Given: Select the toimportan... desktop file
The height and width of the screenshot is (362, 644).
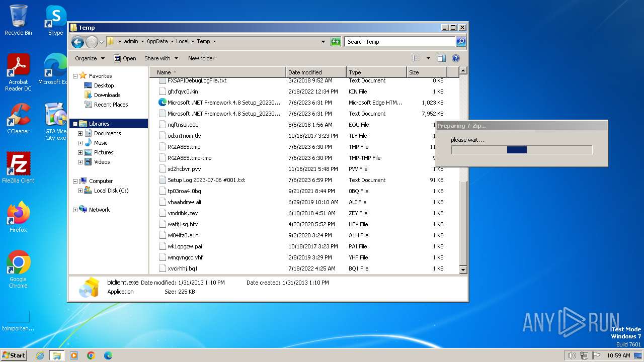Looking at the screenshot, I should click(18, 322).
